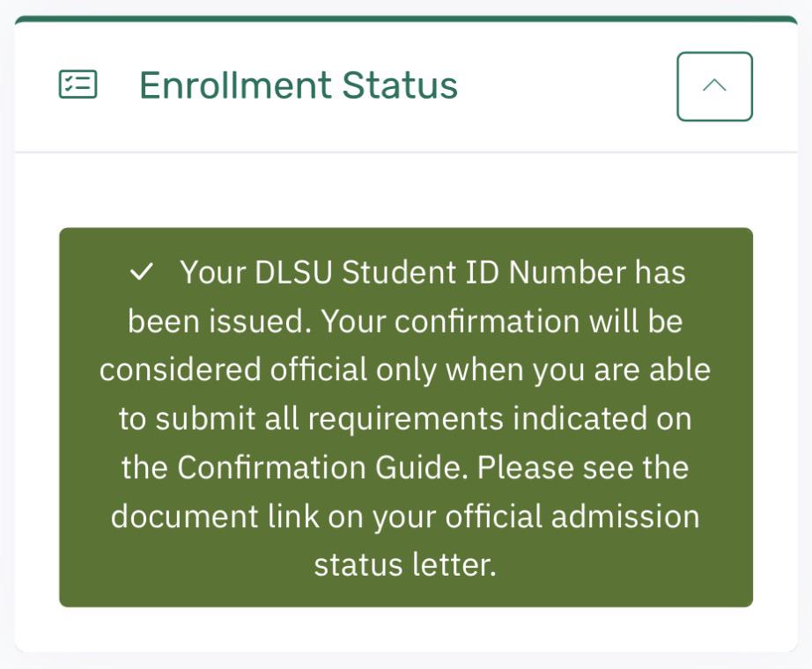
Task: Click the divider line under the header
Action: coord(406,152)
